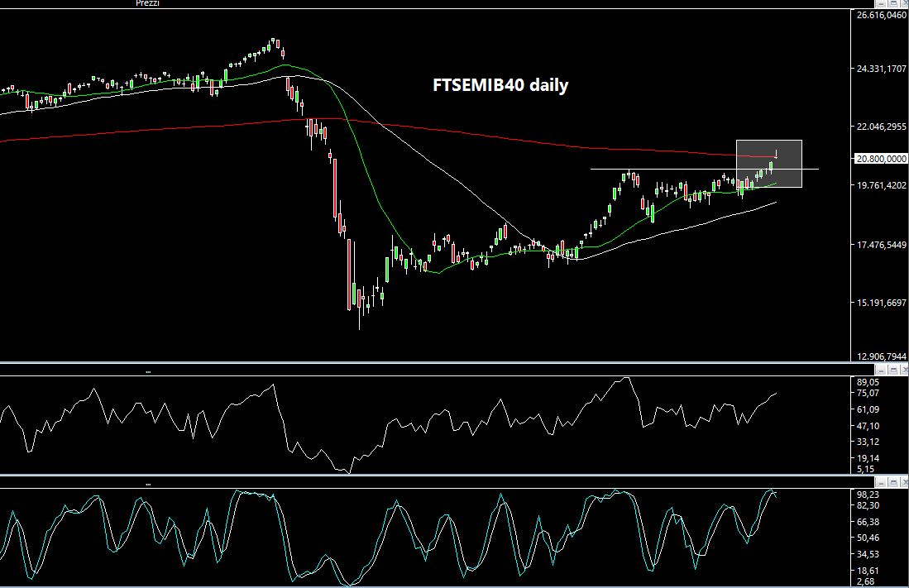Click the 19.761,4202 price axis label
The height and width of the screenshot is (588, 909).
pos(881,185)
